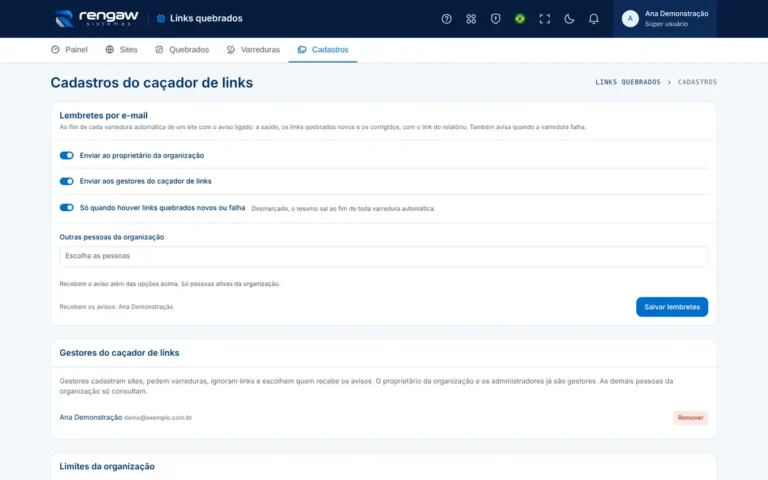The width and height of the screenshot is (768, 480).
Task: Click the CADASTROS breadcrumb item
Action: point(697,82)
